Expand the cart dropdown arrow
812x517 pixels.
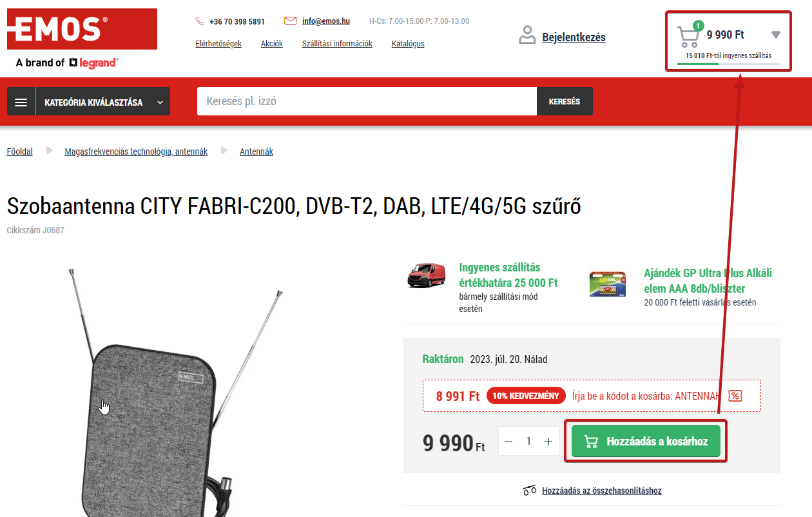pos(776,35)
